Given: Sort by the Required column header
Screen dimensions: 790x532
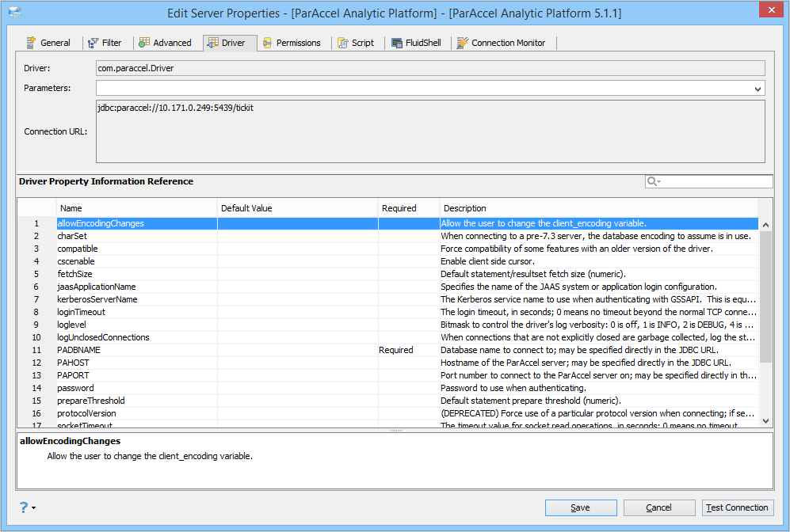Looking at the screenshot, I should 409,208.
